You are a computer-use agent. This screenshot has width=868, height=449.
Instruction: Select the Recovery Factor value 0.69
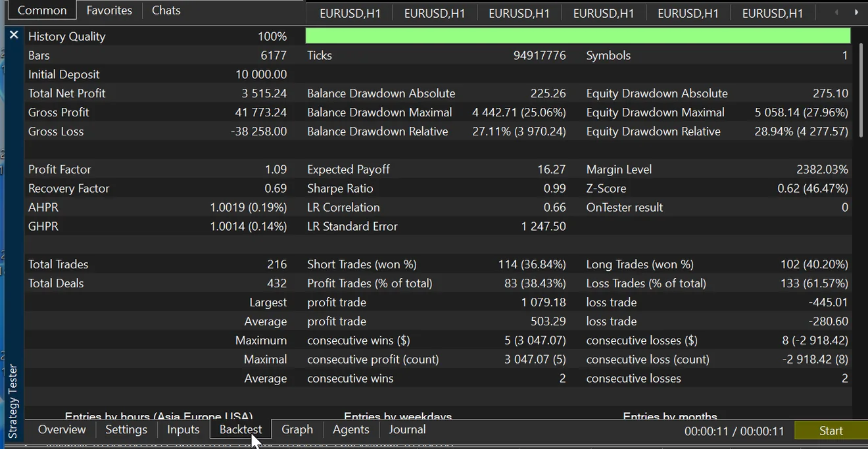[x=276, y=189]
